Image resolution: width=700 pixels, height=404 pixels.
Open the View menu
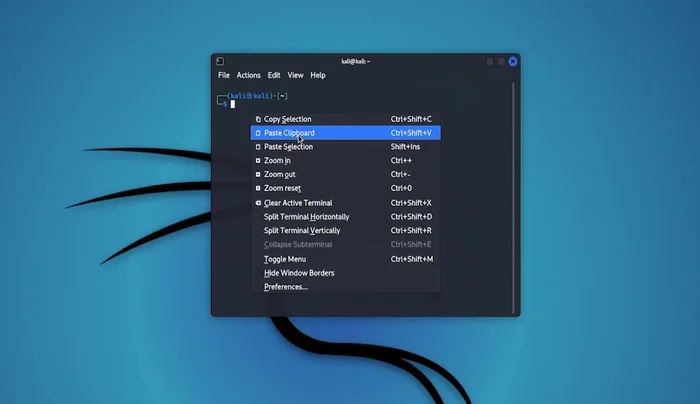coord(295,75)
